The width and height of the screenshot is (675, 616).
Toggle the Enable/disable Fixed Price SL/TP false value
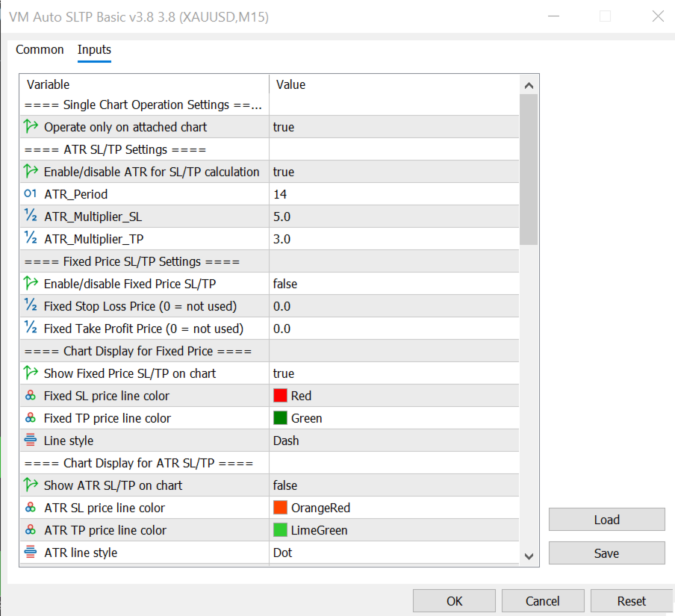[394, 284]
